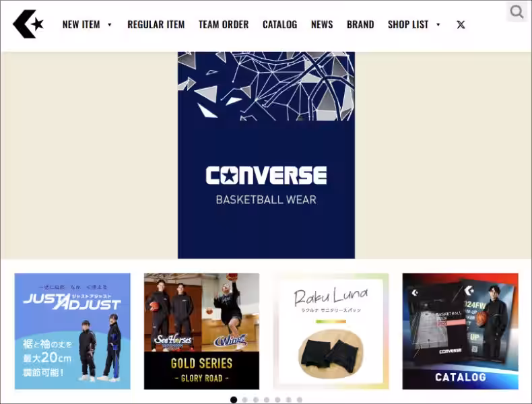This screenshot has height=404, width=532.
Task: Open the Just Adjust promo thumbnail
Action: (x=73, y=331)
